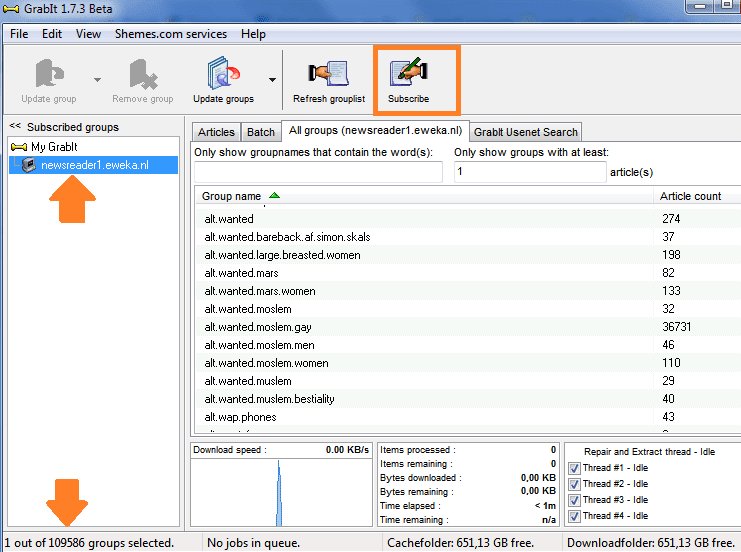This screenshot has height=552, width=741.
Task: Toggle Thread #1 checkbox
Action: [574, 468]
